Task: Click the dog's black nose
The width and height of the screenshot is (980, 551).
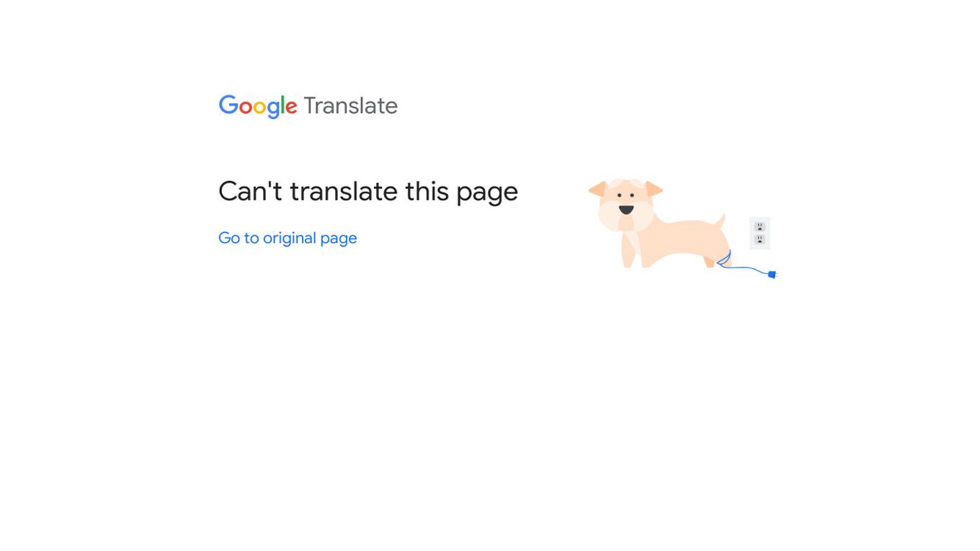Action: click(x=626, y=210)
